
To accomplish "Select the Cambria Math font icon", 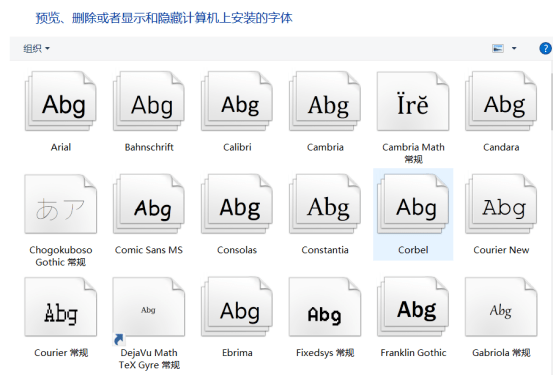I will click(413, 101).
